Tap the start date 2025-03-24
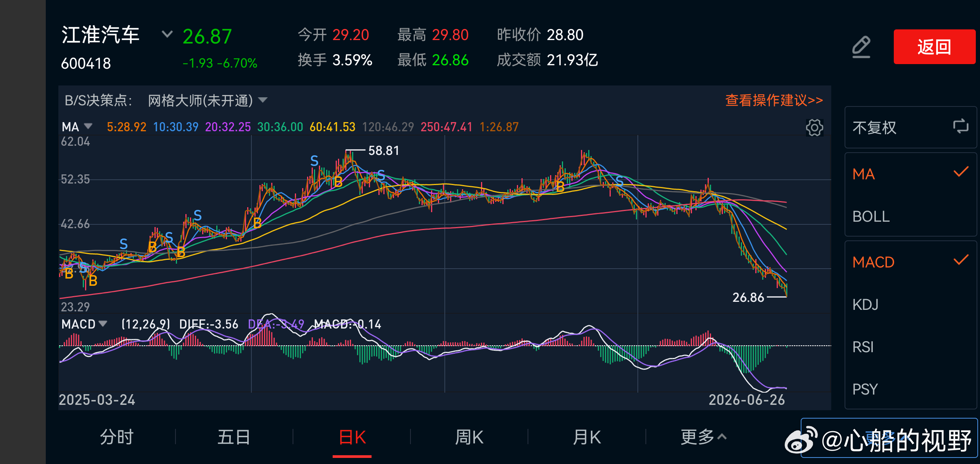 click(x=97, y=400)
